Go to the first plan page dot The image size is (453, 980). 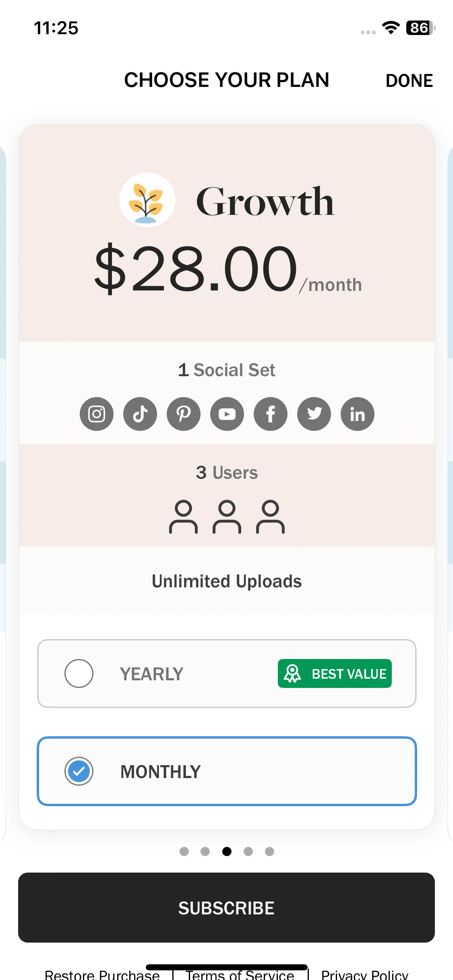pyautogui.click(x=184, y=851)
